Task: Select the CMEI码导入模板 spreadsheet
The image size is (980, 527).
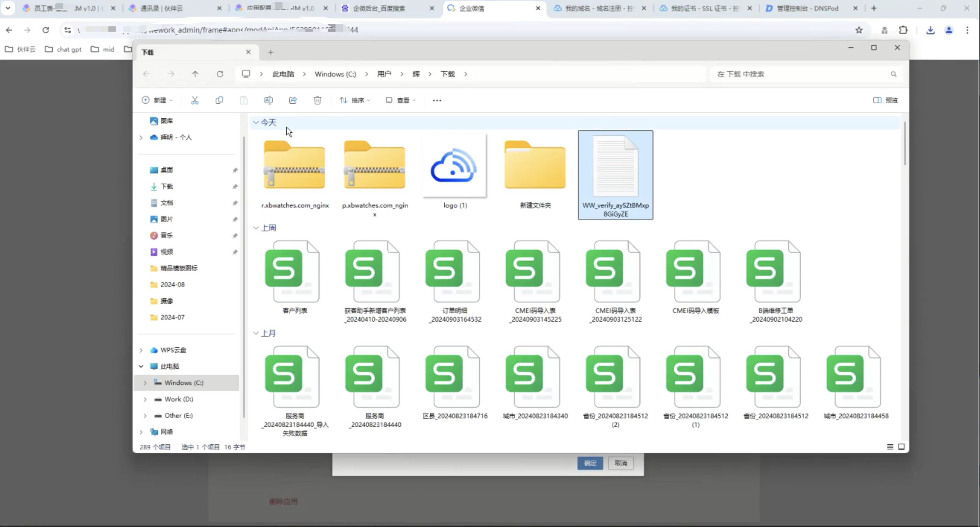Action: pyautogui.click(x=696, y=278)
